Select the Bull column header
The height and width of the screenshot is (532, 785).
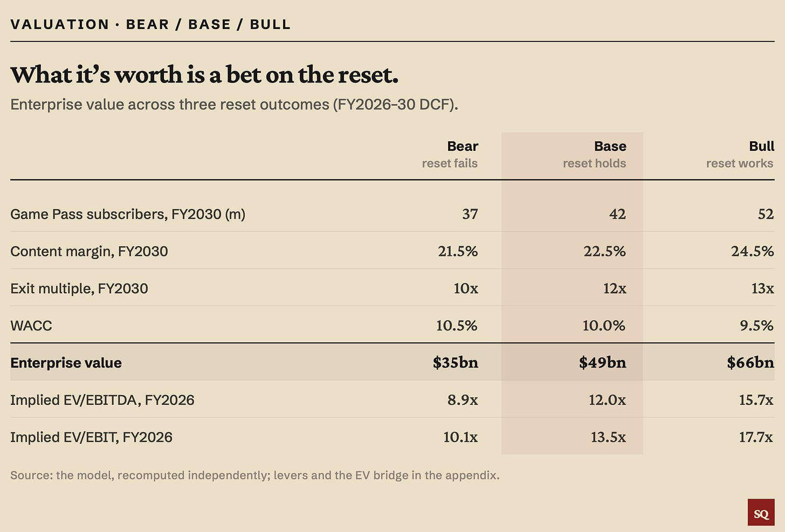coord(761,147)
